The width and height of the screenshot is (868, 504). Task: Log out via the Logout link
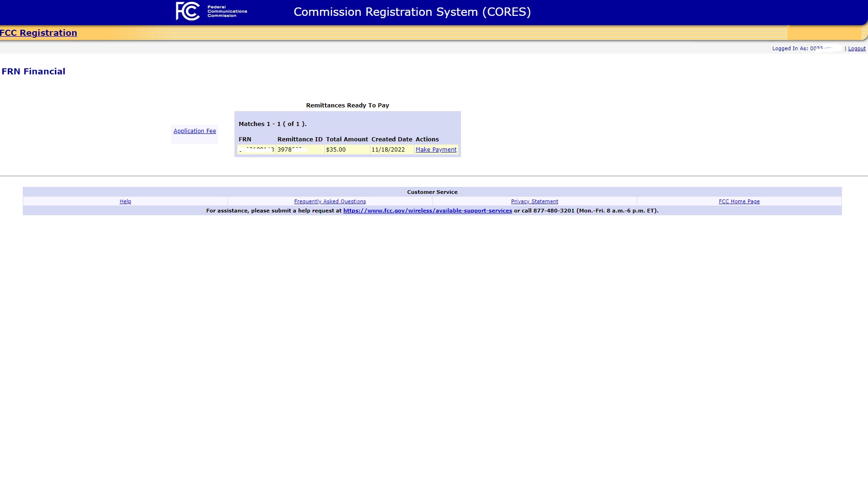857,48
